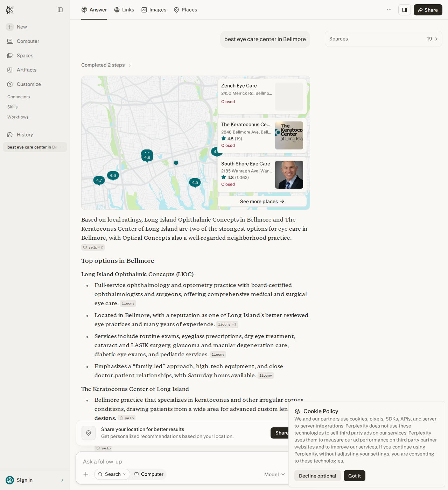Click the Perplexity logo icon

click(10, 10)
